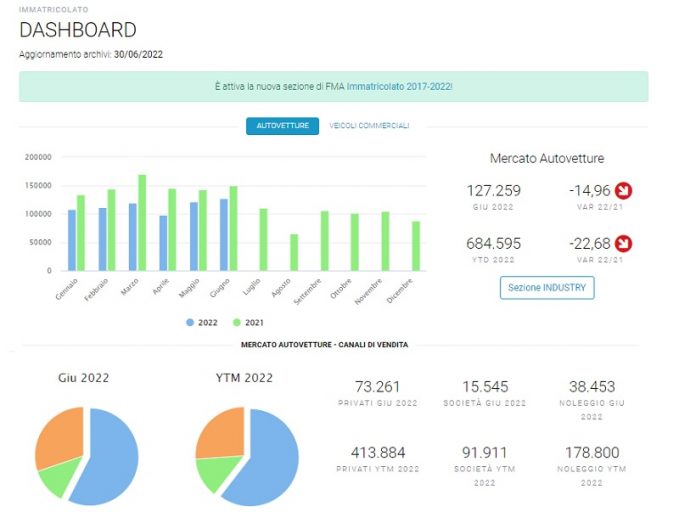Select green slice of Giu 2022 pie
The height and width of the screenshot is (512, 679).
[x=58, y=476]
